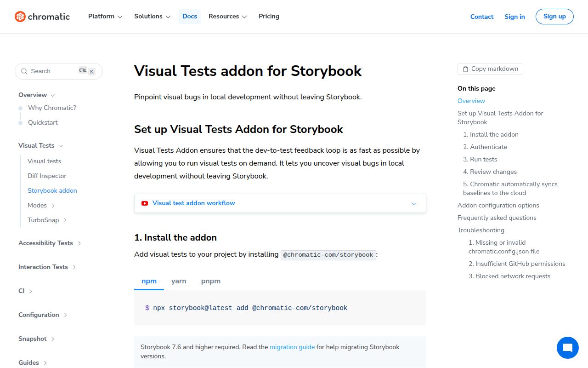Collapse the Visual Tests sidebar section
588x368 pixels.
[x=41, y=145]
